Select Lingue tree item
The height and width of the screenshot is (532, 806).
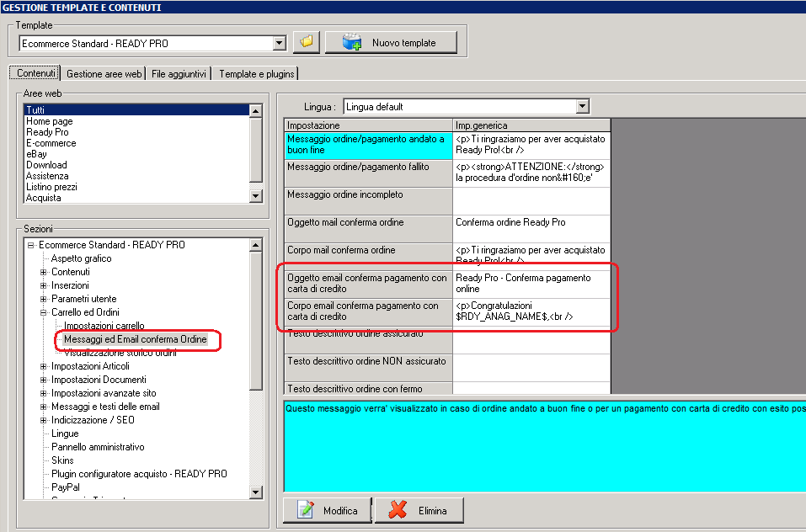pyautogui.click(x=65, y=434)
